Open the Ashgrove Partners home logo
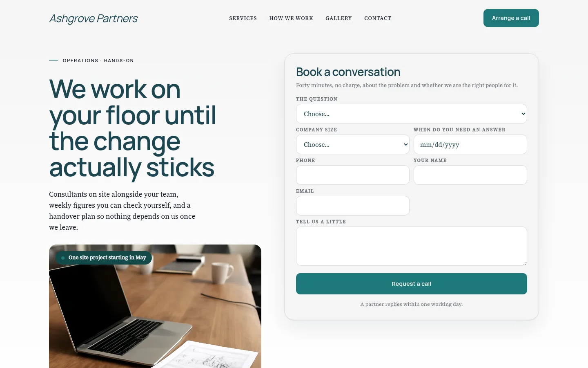Image resolution: width=588 pixels, height=368 pixels. click(94, 18)
